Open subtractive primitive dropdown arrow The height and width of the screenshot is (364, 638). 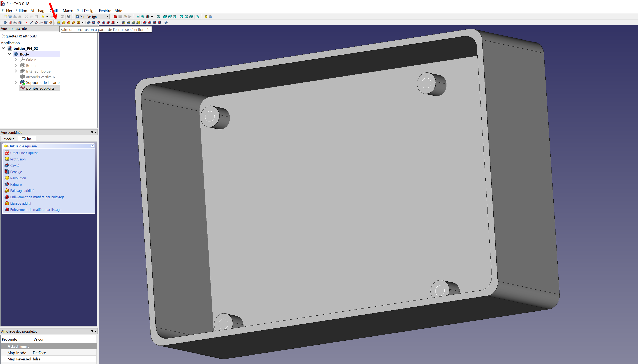click(x=117, y=23)
